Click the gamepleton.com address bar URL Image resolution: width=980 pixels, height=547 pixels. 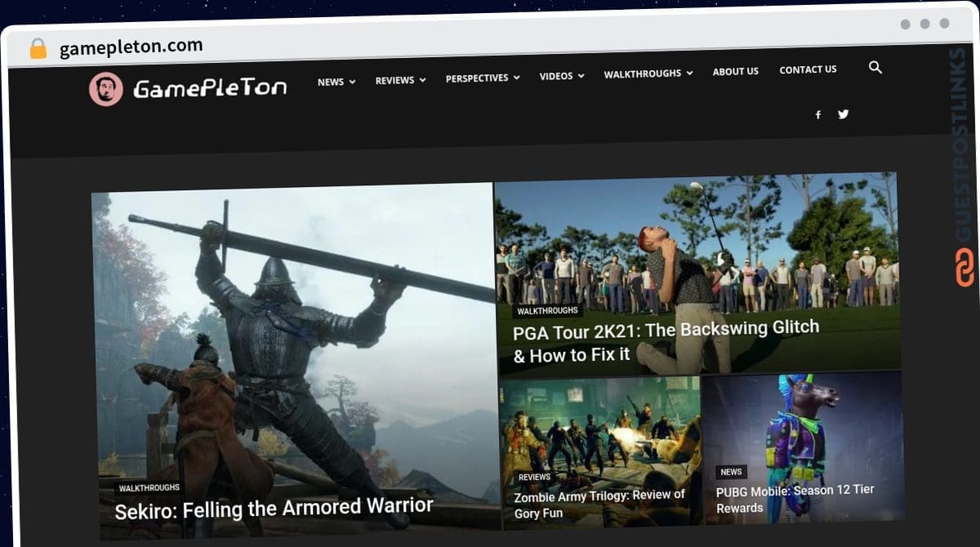coord(131,47)
